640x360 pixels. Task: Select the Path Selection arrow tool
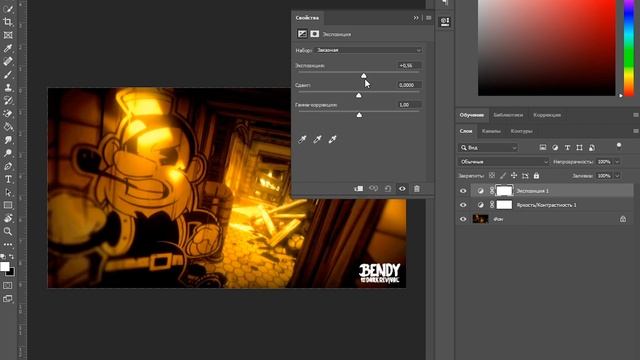[8, 192]
